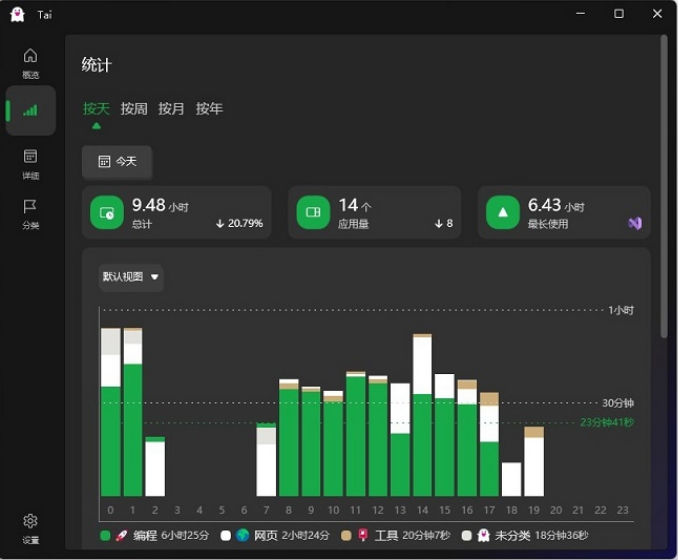Open the 今天 date picker button
Image resolution: width=678 pixels, height=560 pixels.
(x=117, y=162)
